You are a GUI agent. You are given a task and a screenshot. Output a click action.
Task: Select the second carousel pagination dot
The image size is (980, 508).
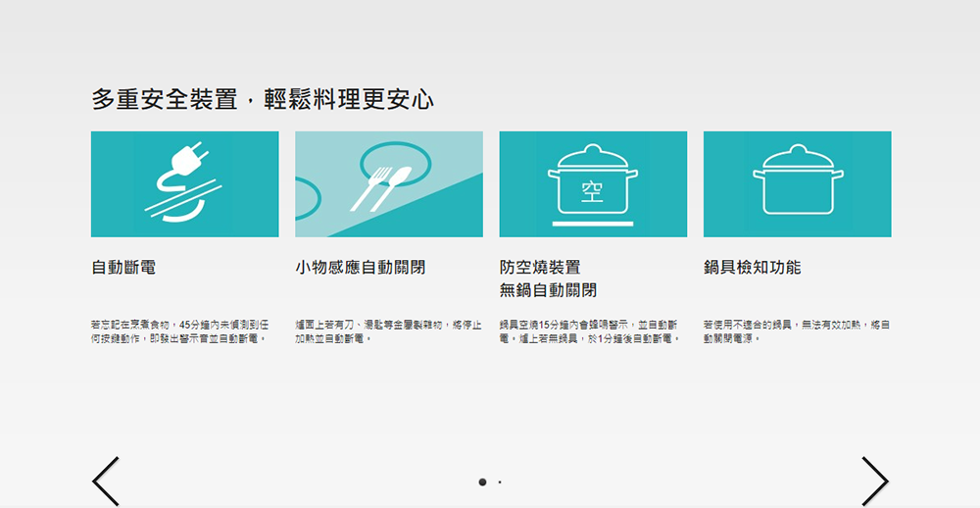(500, 483)
